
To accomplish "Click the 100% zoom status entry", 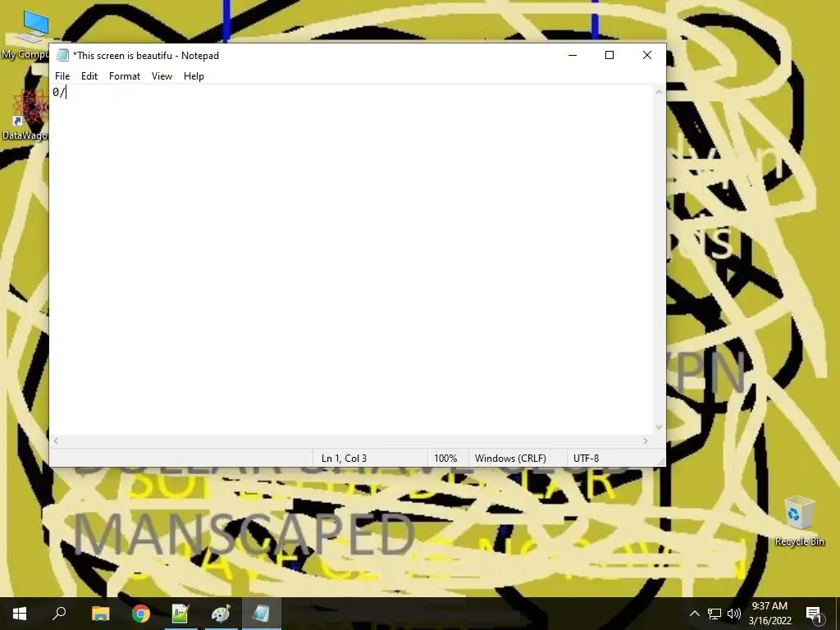I will 445,459.
